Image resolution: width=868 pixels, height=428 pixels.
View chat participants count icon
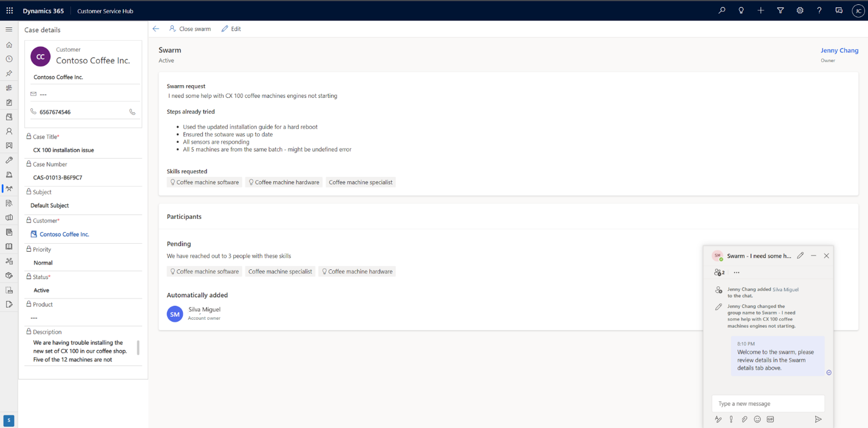pos(719,272)
